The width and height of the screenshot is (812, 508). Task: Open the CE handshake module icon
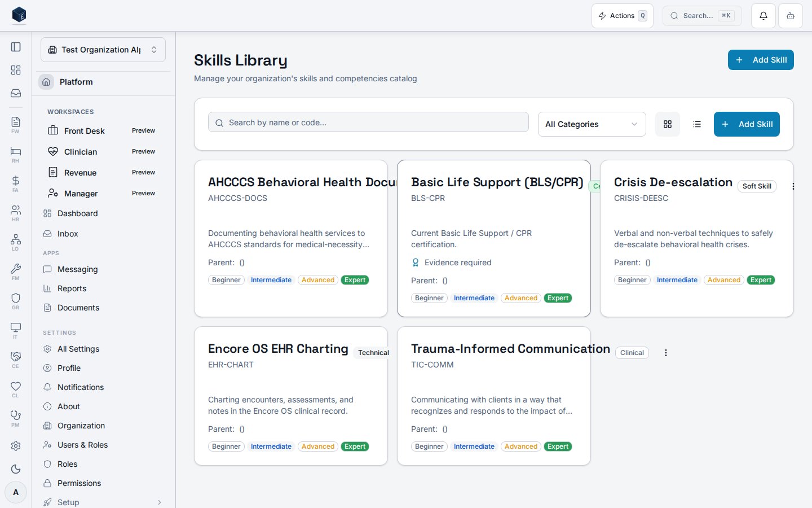tap(16, 360)
